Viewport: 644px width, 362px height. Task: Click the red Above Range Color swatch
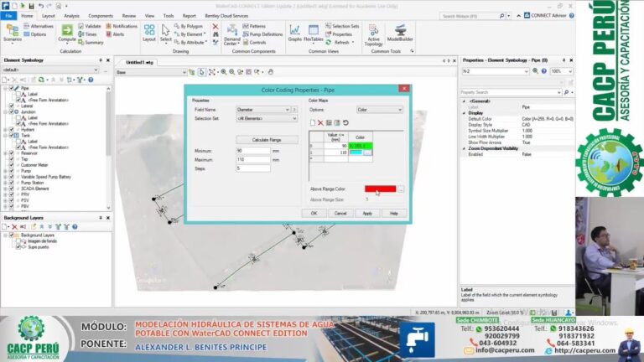[x=381, y=189]
